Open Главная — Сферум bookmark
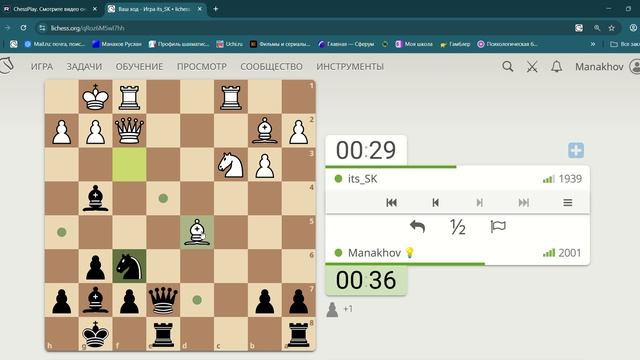 tap(346, 44)
